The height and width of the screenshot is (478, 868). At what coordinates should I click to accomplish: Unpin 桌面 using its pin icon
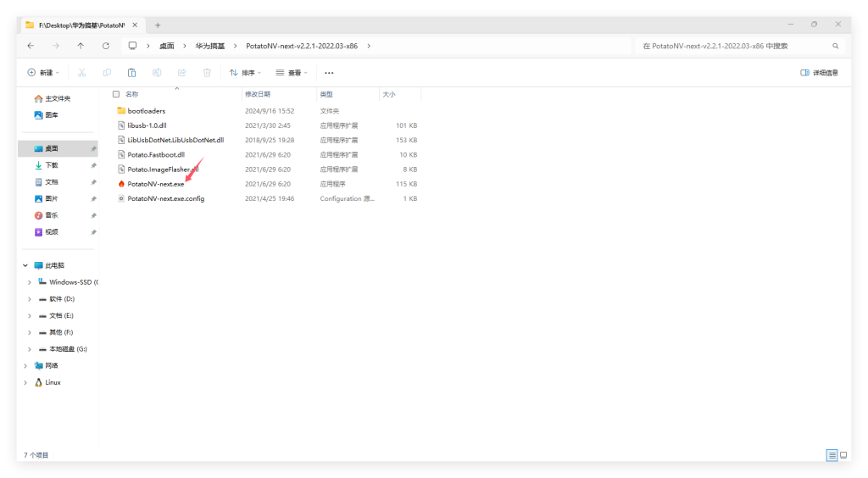click(93, 149)
